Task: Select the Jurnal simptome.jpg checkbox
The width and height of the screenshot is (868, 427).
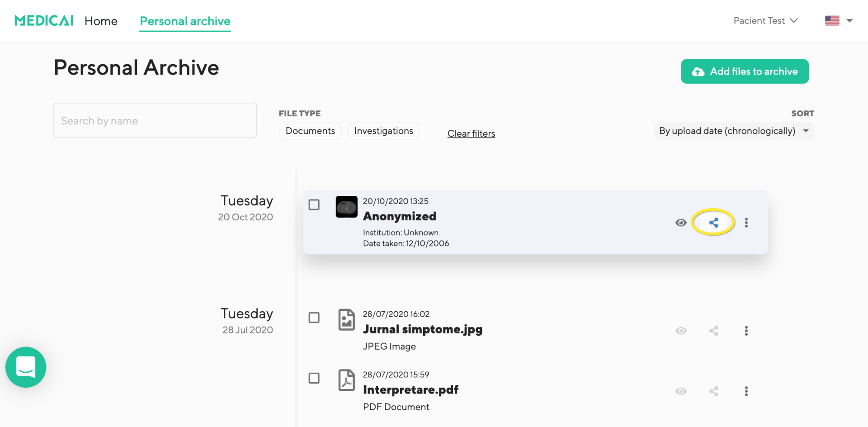Action: click(x=314, y=318)
